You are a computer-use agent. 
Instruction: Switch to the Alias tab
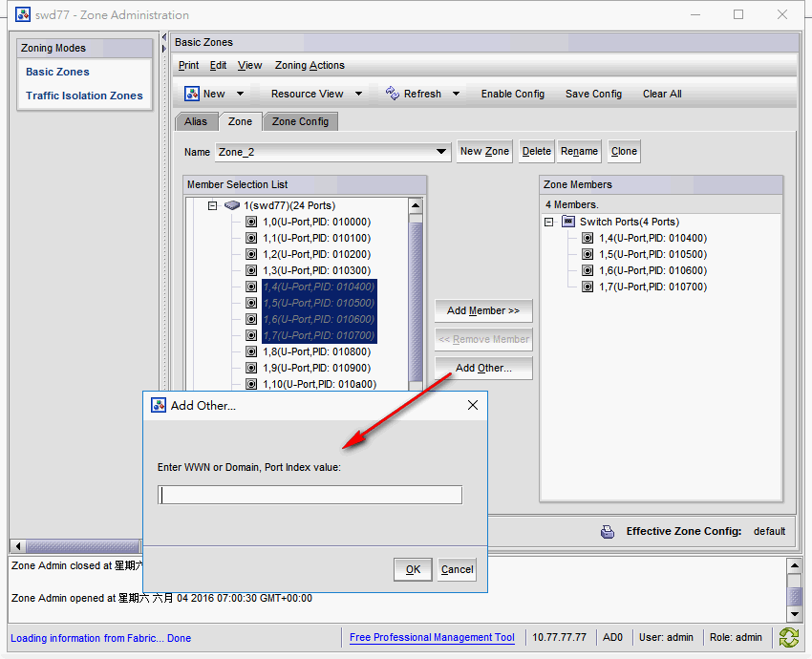[x=196, y=121]
